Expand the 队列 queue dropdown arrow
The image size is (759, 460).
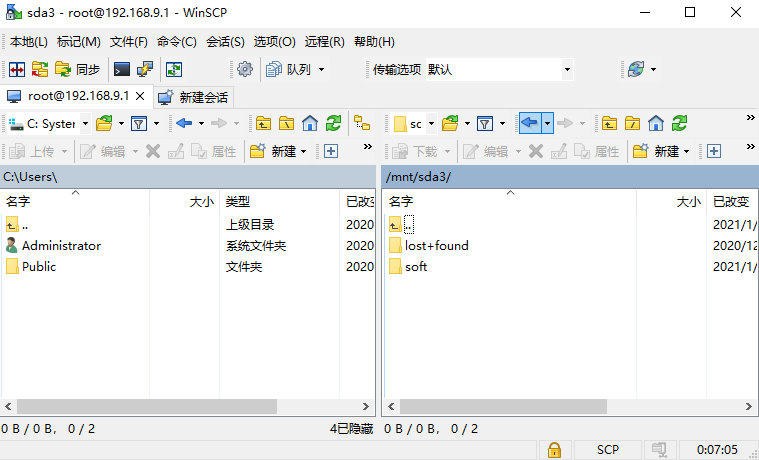321,70
